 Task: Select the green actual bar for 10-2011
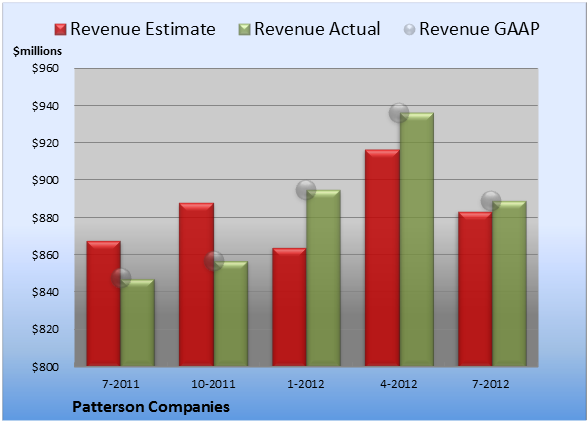click(231, 314)
